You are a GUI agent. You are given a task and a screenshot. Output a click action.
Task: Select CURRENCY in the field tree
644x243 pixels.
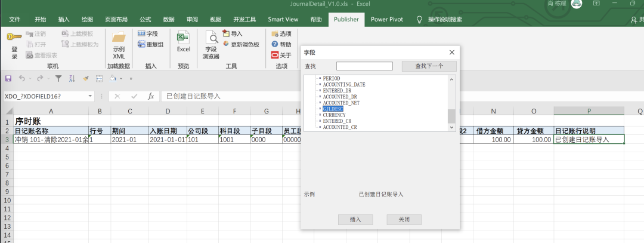335,115
